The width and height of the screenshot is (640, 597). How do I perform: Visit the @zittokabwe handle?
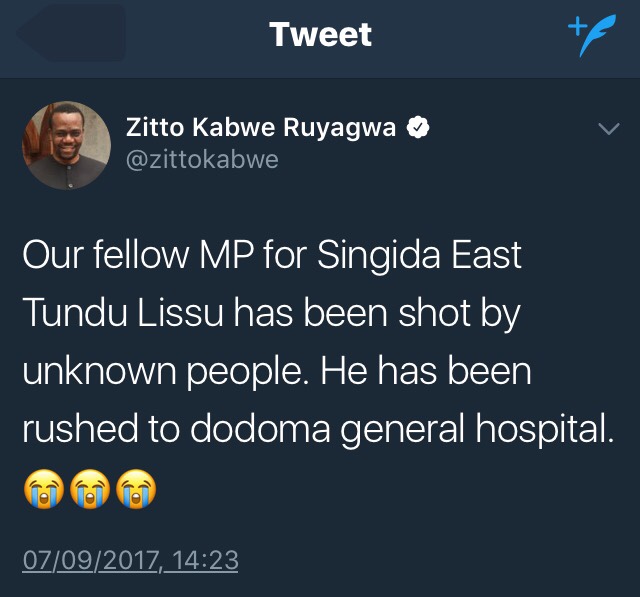(202, 160)
